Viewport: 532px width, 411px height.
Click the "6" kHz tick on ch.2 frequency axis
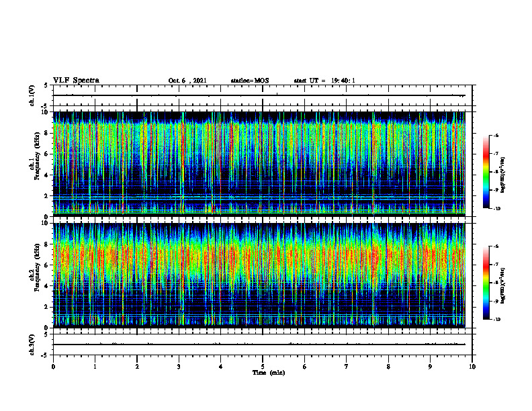click(47, 265)
